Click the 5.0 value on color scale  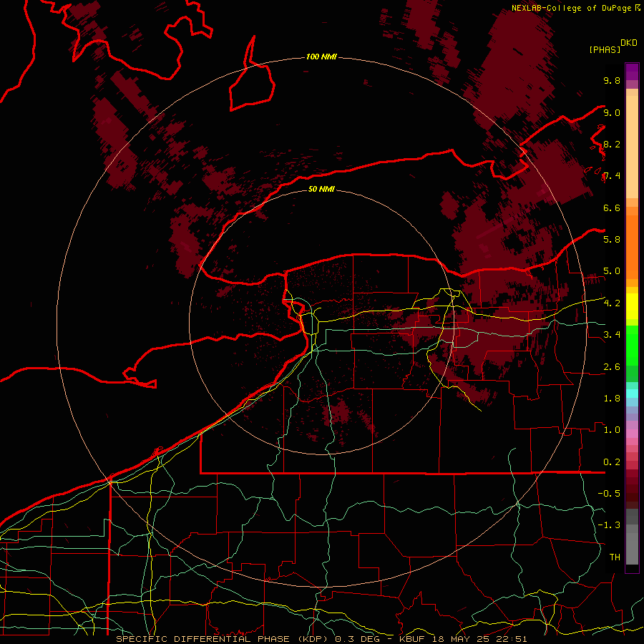click(x=612, y=271)
